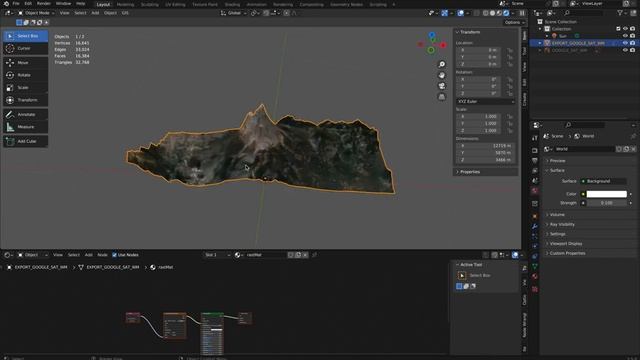The width and height of the screenshot is (640, 360).
Task: Click rastMat material name field
Action: [264, 255]
